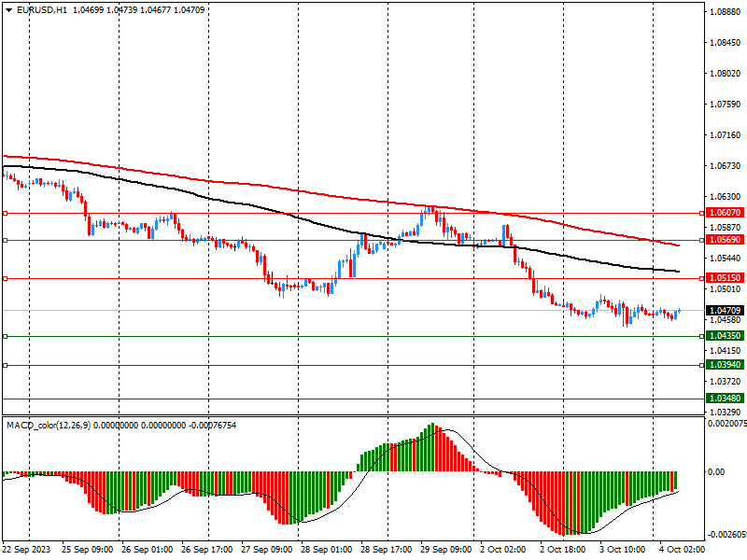Select the anchor square of the 1.06070 line
The width and height of the screenshot is (747, 560).
6,213
